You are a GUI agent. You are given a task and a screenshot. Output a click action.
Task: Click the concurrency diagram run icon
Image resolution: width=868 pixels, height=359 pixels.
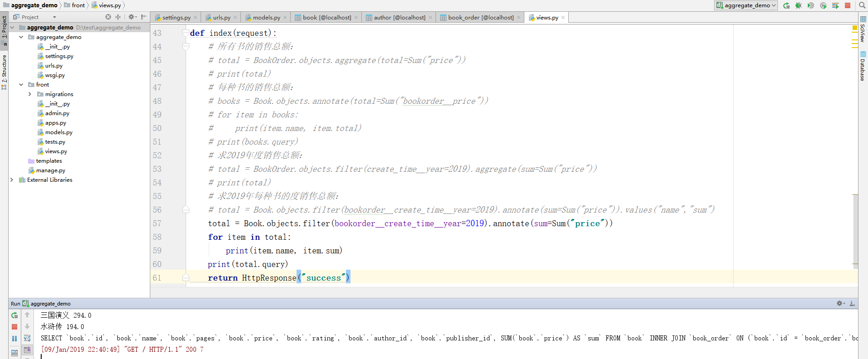[835, 5]
